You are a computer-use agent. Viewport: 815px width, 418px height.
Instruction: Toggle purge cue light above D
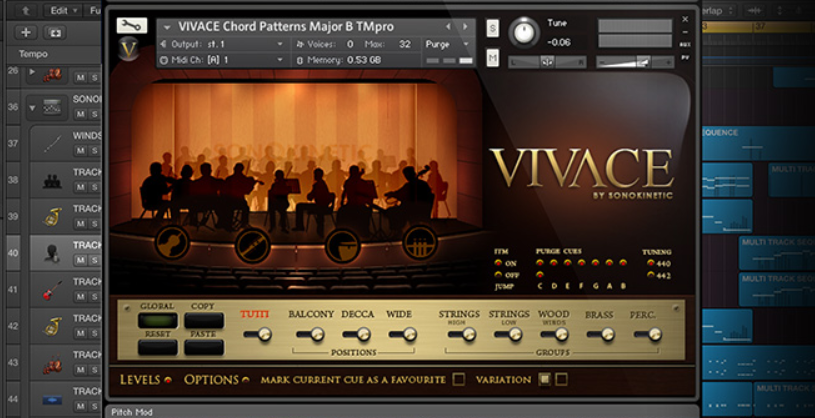tap(554, 263)
